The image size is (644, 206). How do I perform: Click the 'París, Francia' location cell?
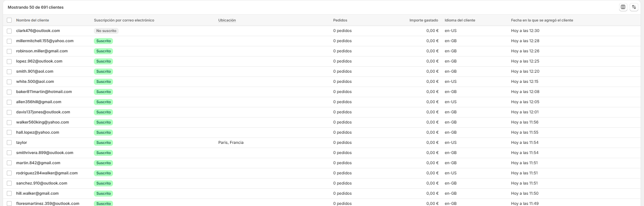[x=231, y=143]
